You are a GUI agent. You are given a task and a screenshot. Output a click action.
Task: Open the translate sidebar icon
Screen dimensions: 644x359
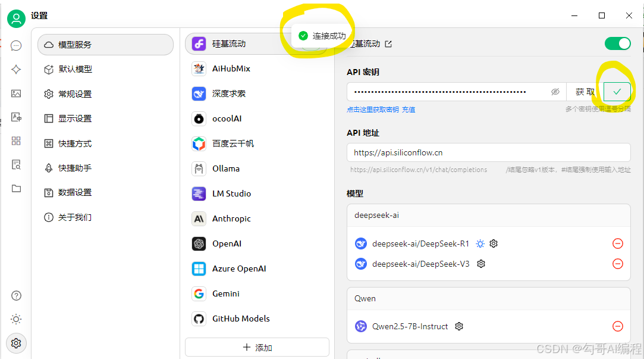point(16,117)
